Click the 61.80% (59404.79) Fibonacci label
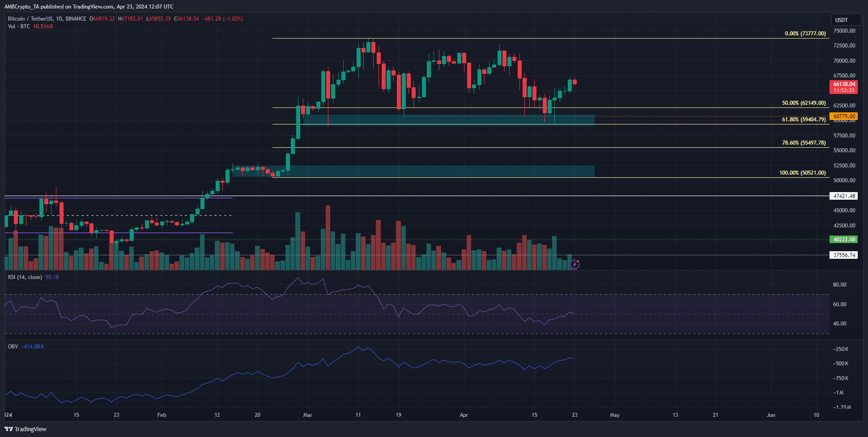 tap(804, 119)
